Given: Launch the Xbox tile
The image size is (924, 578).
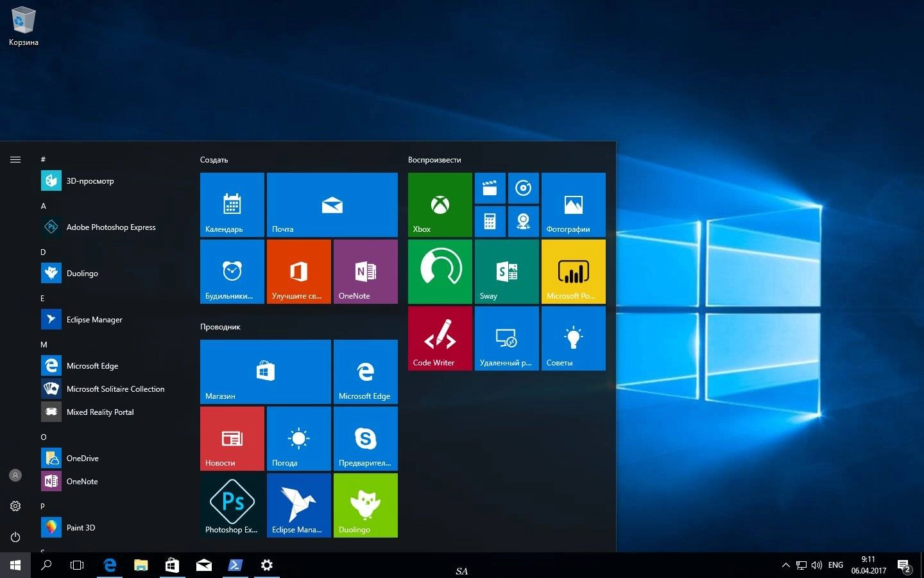Looking at the screenshot, I should [x=440, y=205].
